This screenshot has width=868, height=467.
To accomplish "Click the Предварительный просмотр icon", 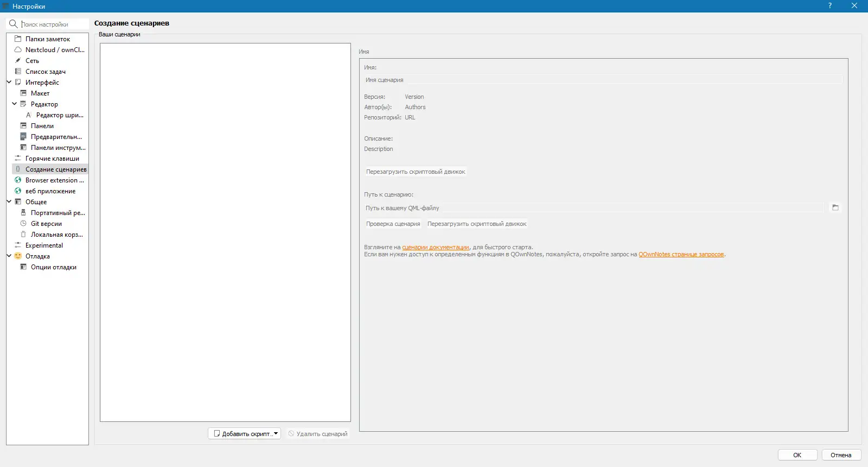I will click(x=23, y=137).
